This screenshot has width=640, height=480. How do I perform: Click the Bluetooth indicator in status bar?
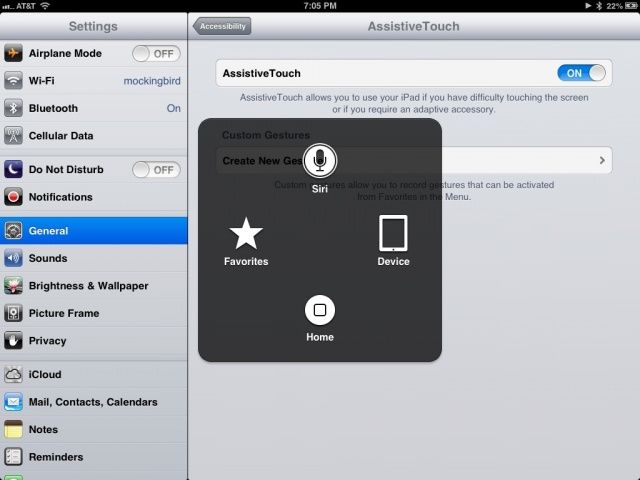click(599, 6)
